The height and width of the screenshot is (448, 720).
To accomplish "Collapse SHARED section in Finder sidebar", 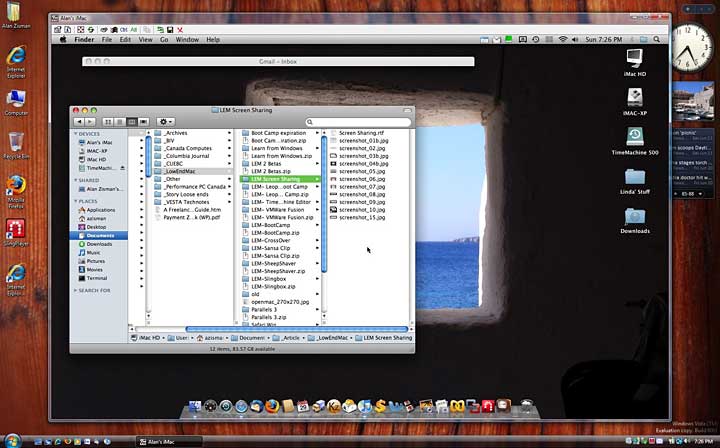I will coord(76,180).
